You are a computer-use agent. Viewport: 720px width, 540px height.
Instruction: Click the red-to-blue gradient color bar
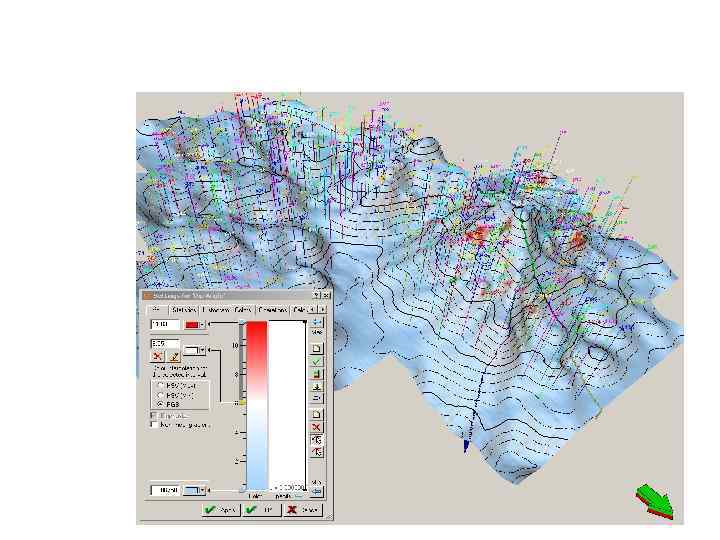tap(257, 406)
